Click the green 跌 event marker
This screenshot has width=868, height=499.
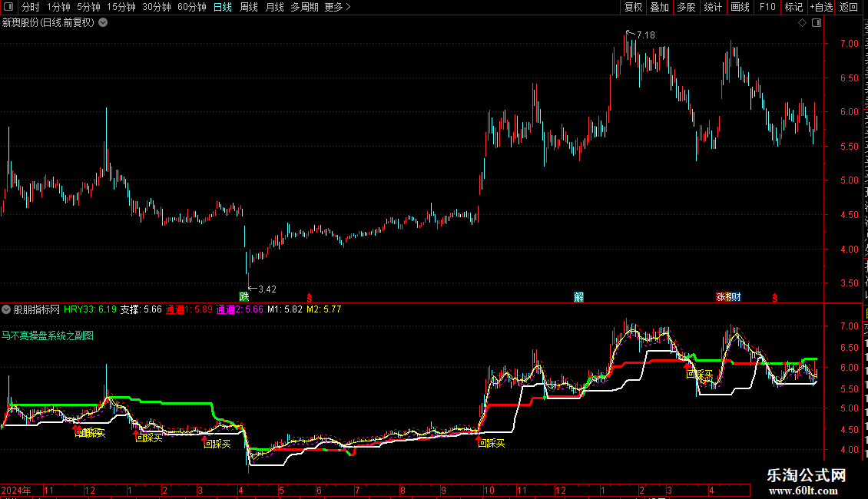coord(244,297)
